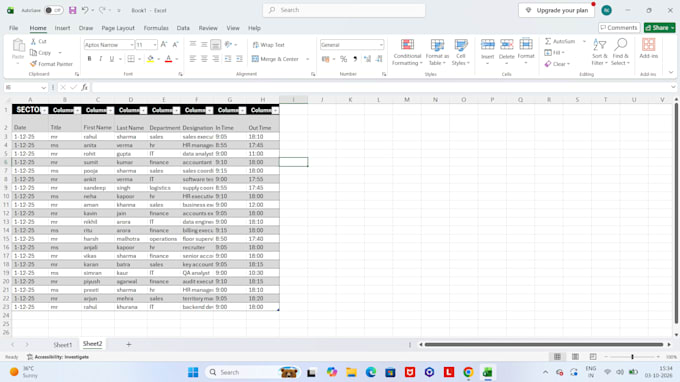Adjust the zoom slider in status bar
The height and width of the screenshot is (382, 680).
pyautogui.click(x=632, y=357)
